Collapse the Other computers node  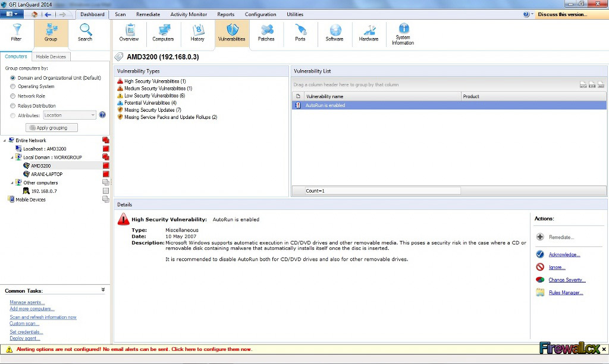(12, 183)
